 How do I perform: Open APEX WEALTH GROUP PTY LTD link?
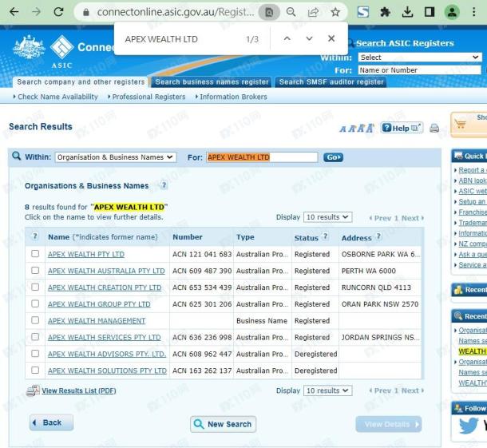click(99, 304)
